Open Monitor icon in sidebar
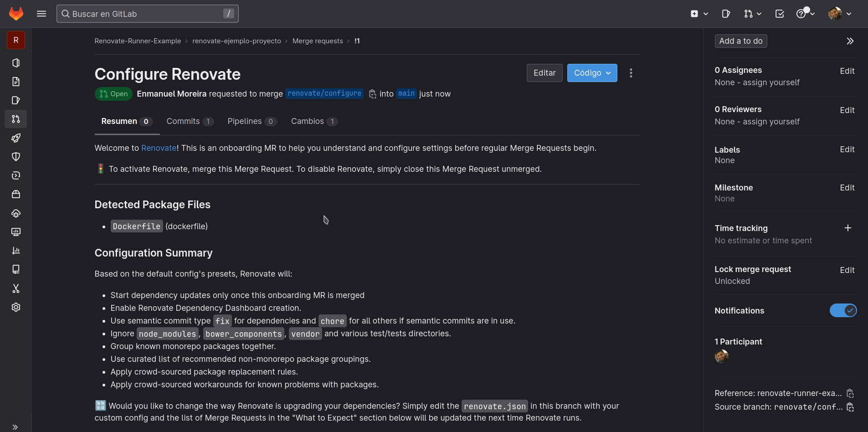 coord(16,232)
